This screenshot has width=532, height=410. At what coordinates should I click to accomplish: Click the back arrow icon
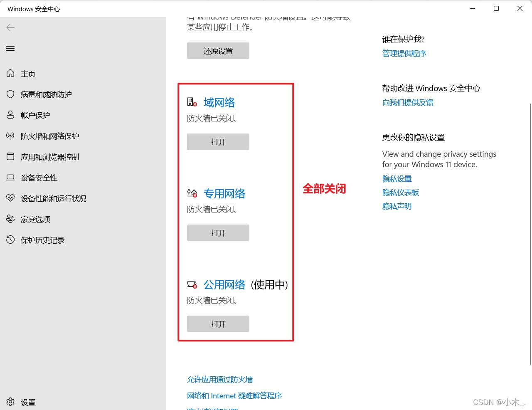click(x=10, y=27)
